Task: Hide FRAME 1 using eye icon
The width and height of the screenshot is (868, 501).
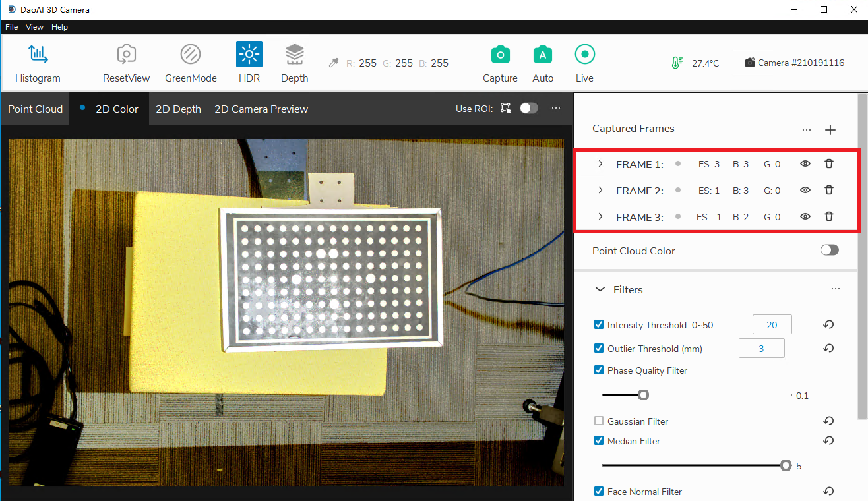Action: click(805, 164)
